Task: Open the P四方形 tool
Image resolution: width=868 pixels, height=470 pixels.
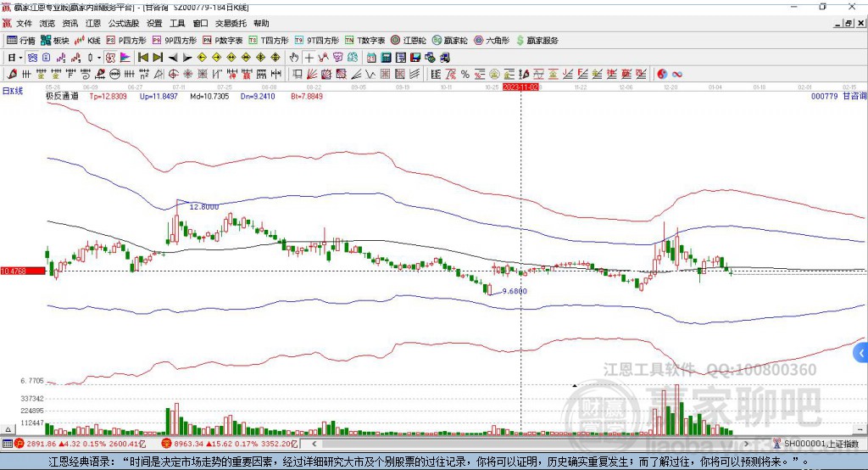Action: point(126,41)
